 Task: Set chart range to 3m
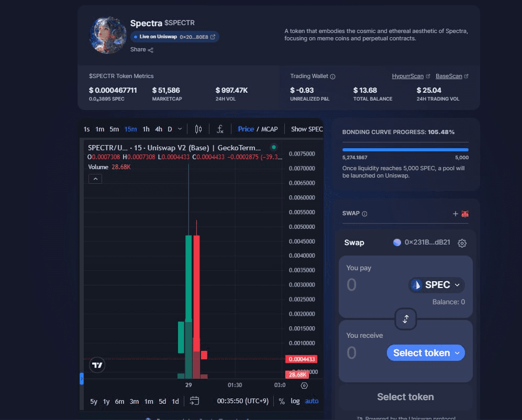134,401
